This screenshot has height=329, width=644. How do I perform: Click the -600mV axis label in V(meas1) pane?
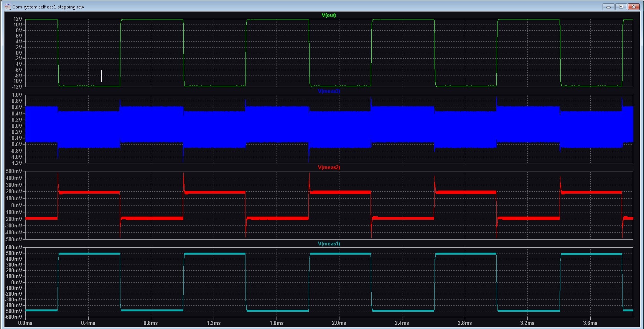13,317
